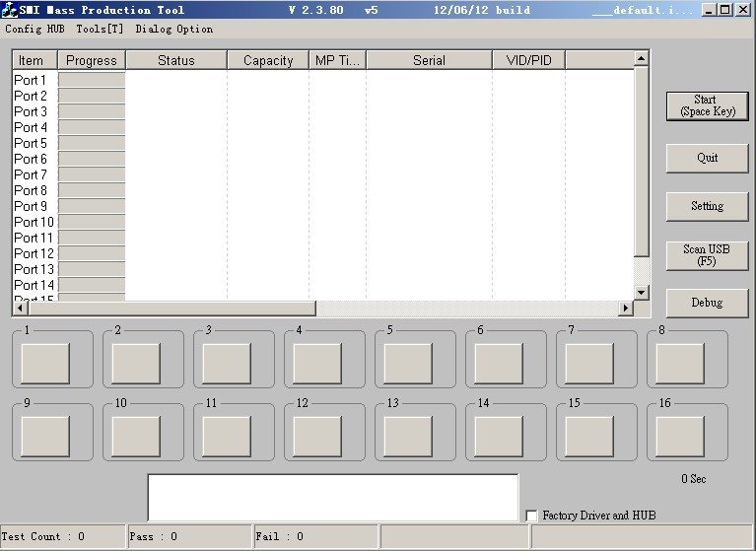Click the VID/PID column header

[x=529, y=60]
